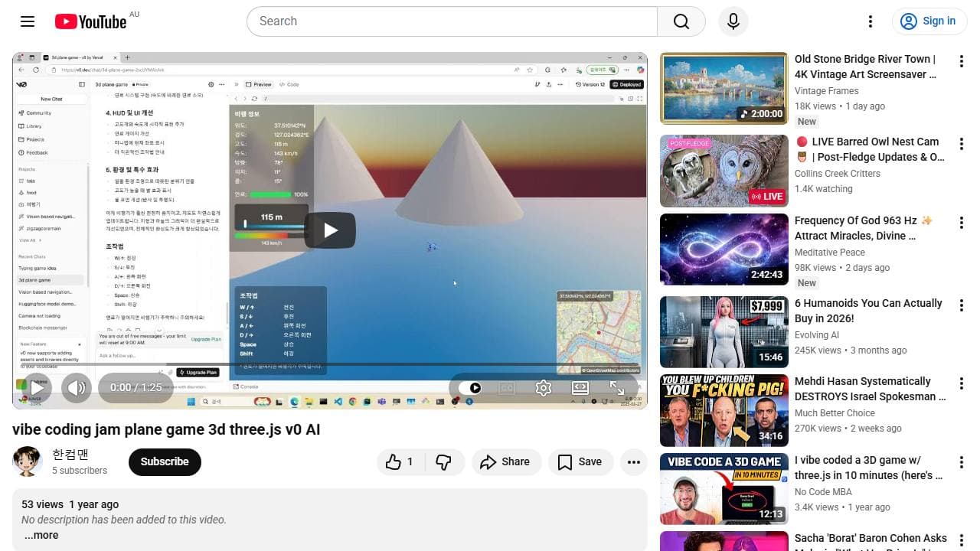Switch to theater mode

(x=580, y=388)
